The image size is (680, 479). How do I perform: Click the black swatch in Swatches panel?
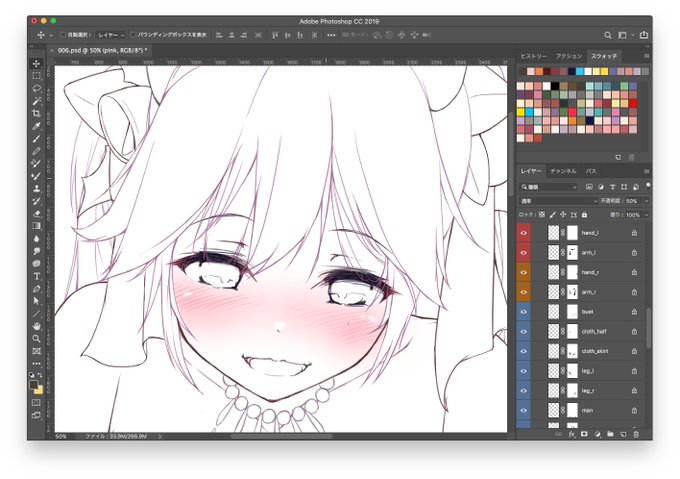(x=555, y=86)
